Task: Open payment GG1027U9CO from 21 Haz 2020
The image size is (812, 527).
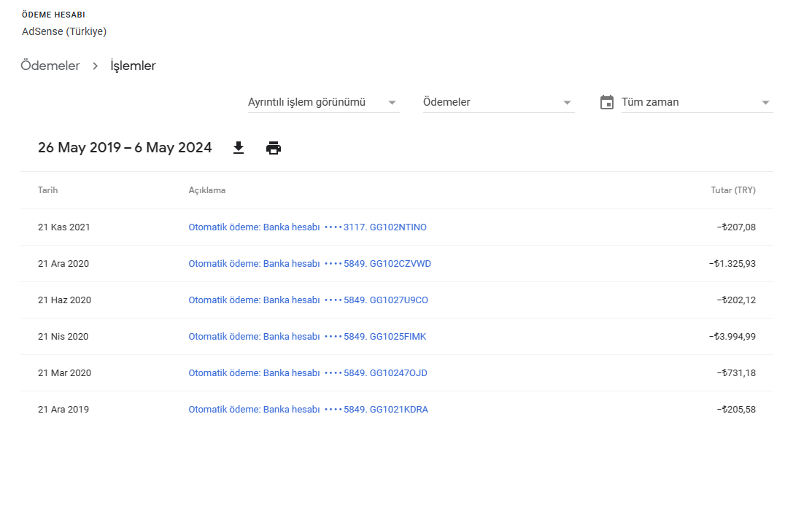Action: (308, 300)
